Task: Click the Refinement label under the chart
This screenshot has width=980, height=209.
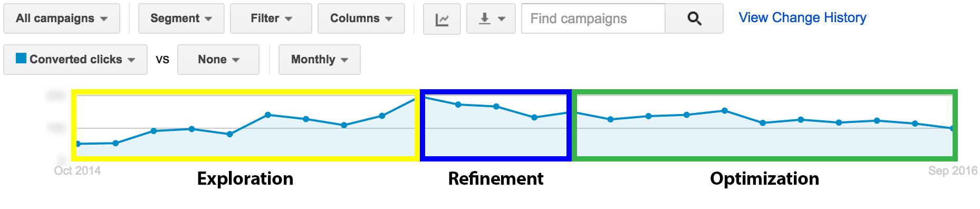Action: [496, 178]
